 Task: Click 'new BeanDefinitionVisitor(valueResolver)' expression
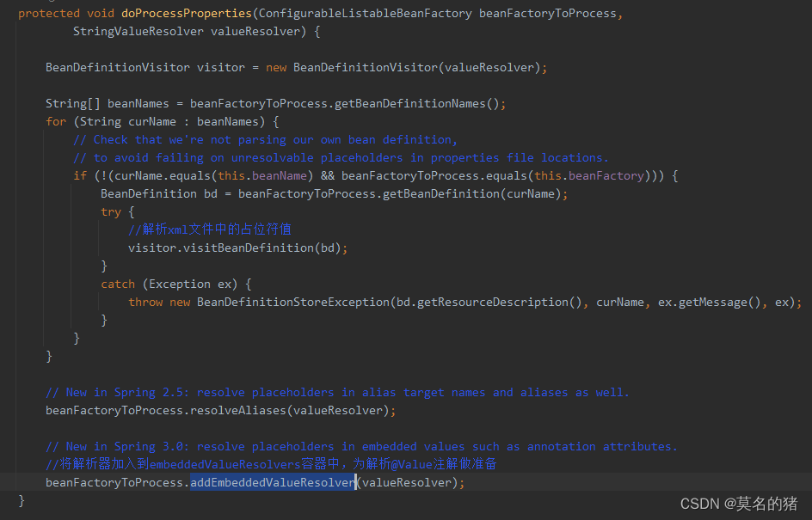[403, 67]
